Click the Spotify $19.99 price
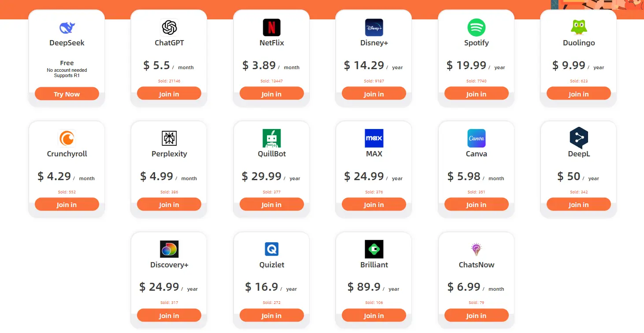644x333 pixels. click(466, 65)
